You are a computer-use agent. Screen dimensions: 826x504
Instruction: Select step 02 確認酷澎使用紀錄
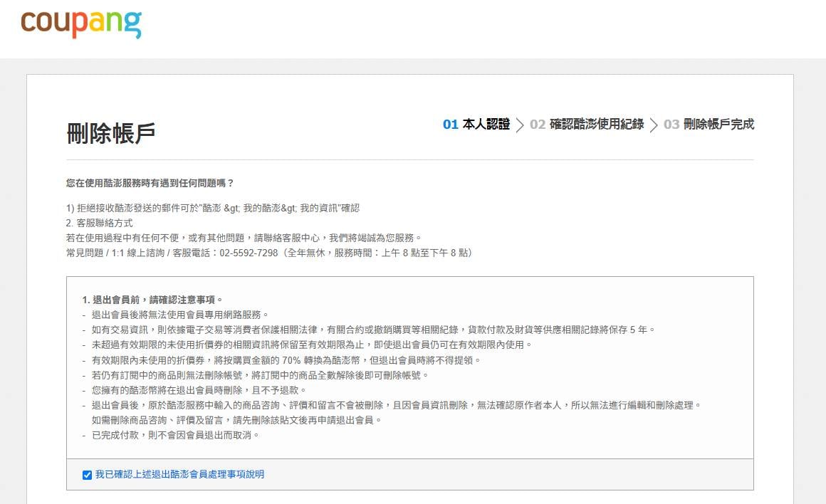coord(587,125)
